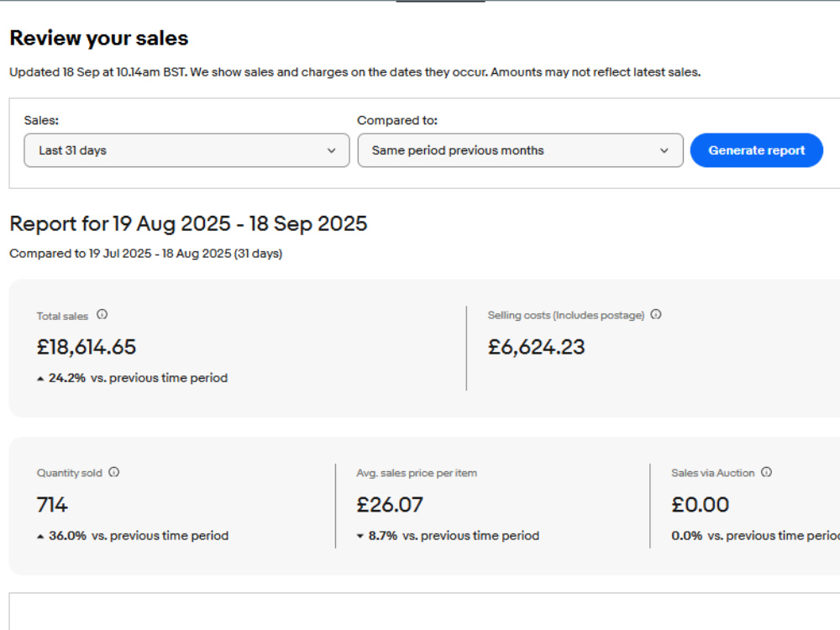Viewport: 840px width, 630px height.
Task: Click the 714 quantity sold value
Action: coord(52,505)
